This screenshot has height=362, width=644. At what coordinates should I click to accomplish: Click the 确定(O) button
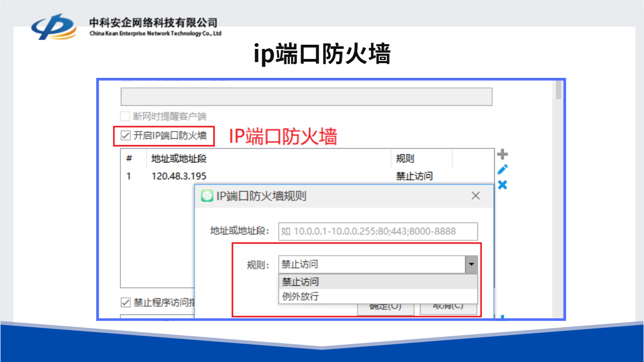[385, 307]
